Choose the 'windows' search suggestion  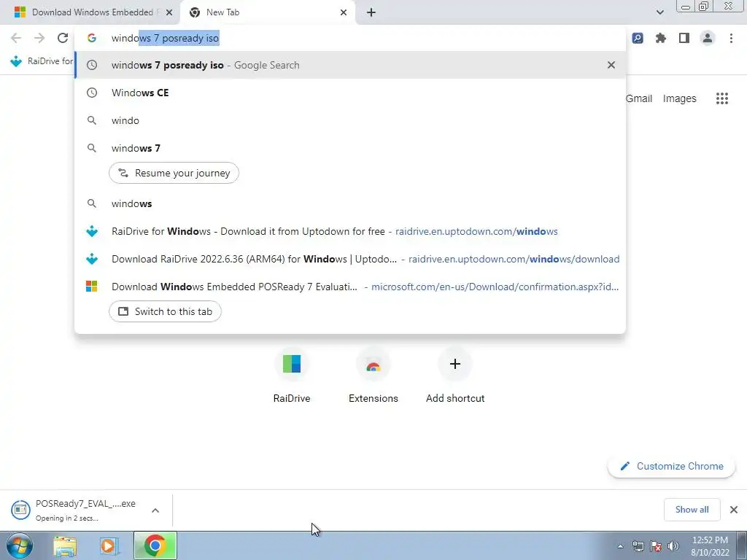click(x=350, y=204)
